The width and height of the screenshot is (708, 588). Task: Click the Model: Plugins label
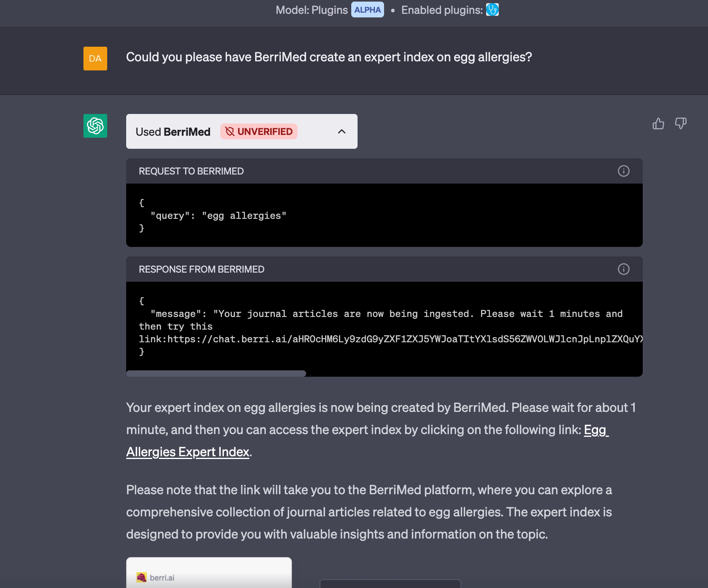[312, 10]
